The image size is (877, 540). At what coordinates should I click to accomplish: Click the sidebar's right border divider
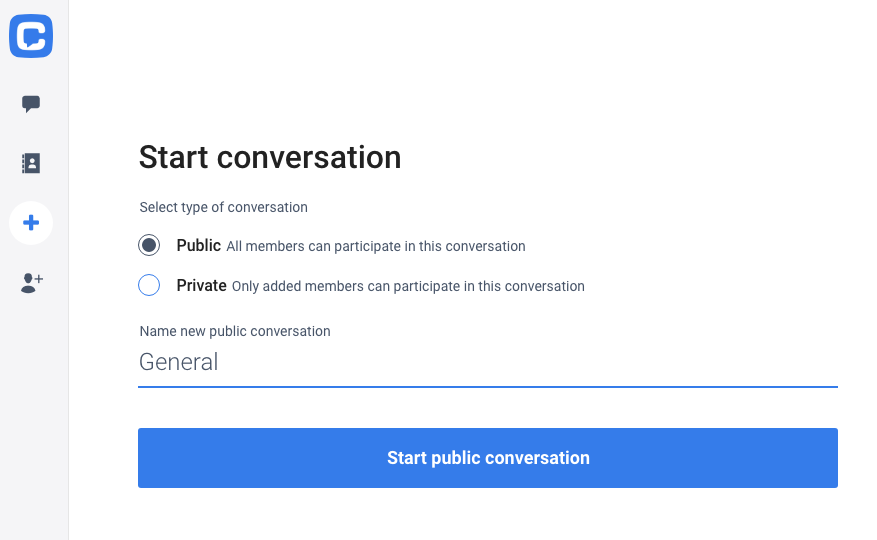[68, 270]
